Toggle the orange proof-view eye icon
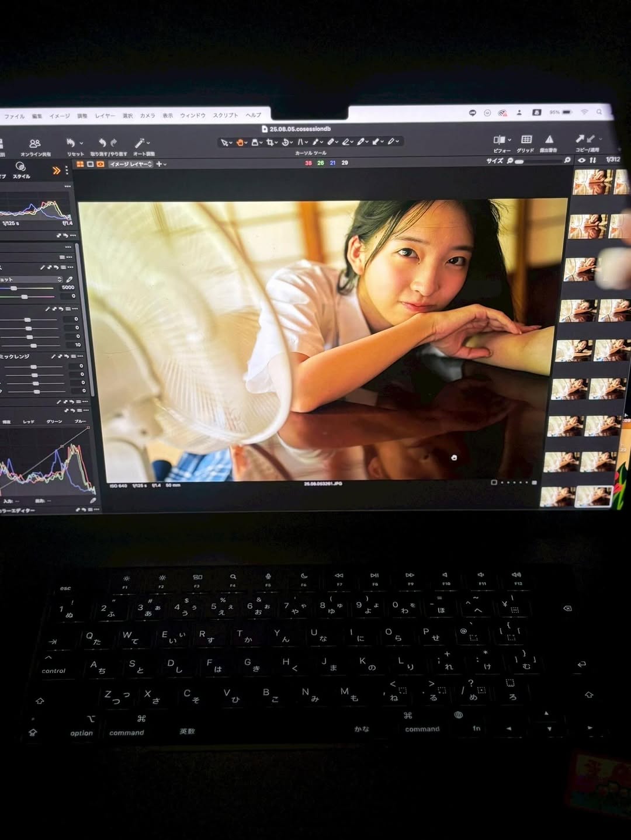This screenshot has width=631, height=840. [100, 164]
